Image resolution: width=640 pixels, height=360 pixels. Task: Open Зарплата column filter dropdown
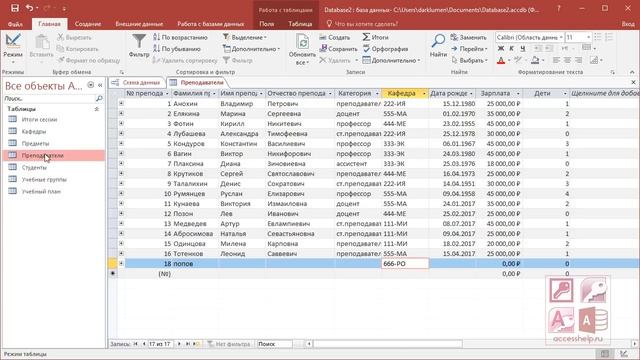point(518,93)
